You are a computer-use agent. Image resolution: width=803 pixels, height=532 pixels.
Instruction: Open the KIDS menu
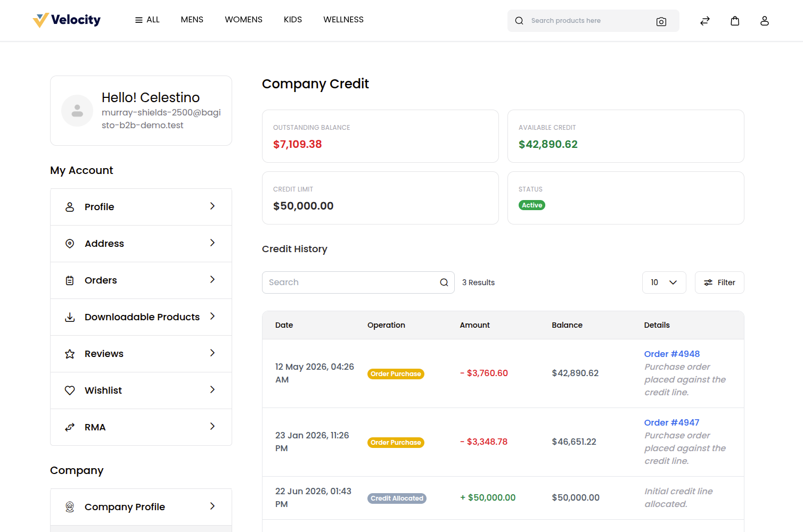(x=293, y=20)
